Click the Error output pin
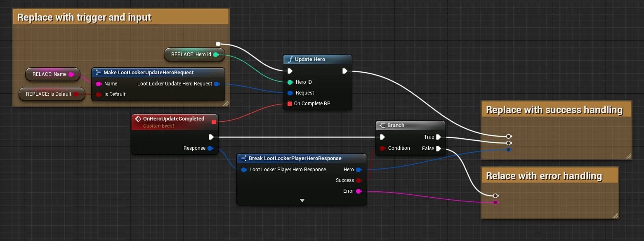The height and width of the screenshot is (241, 644). (359, 191)
